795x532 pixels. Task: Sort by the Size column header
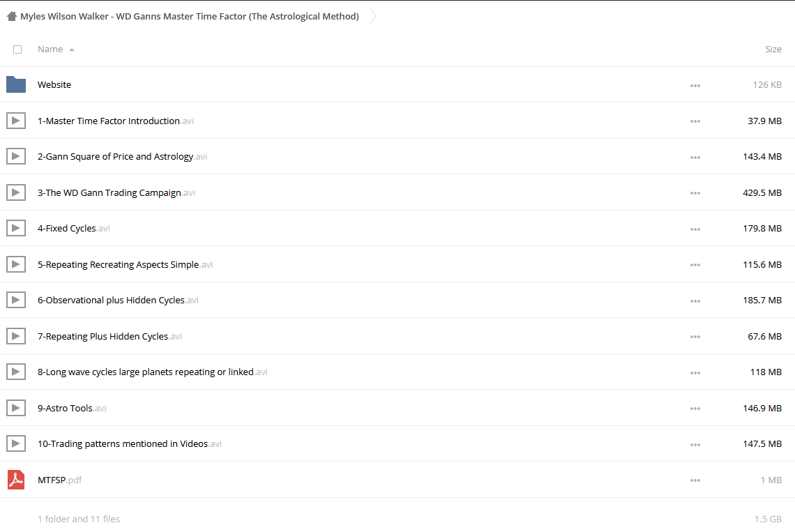click(773, 50)
